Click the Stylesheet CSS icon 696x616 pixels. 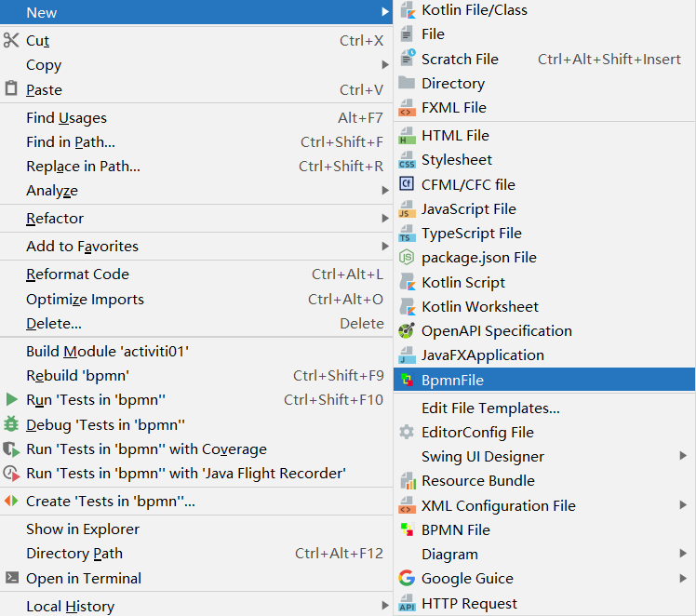pos(407,160)
